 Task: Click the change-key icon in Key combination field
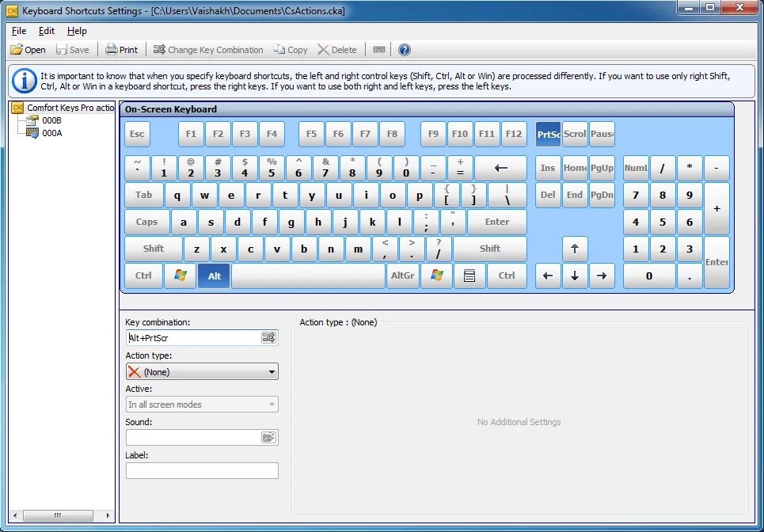[x=268, y=337]
